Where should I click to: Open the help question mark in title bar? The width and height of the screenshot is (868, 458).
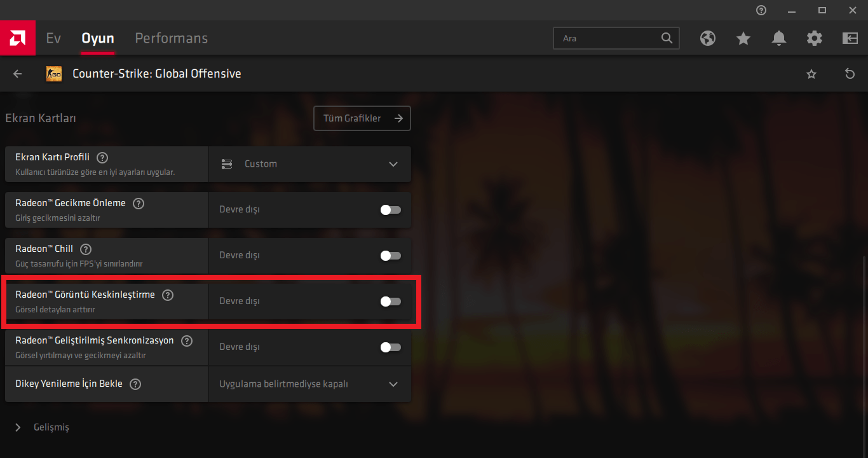761,10
